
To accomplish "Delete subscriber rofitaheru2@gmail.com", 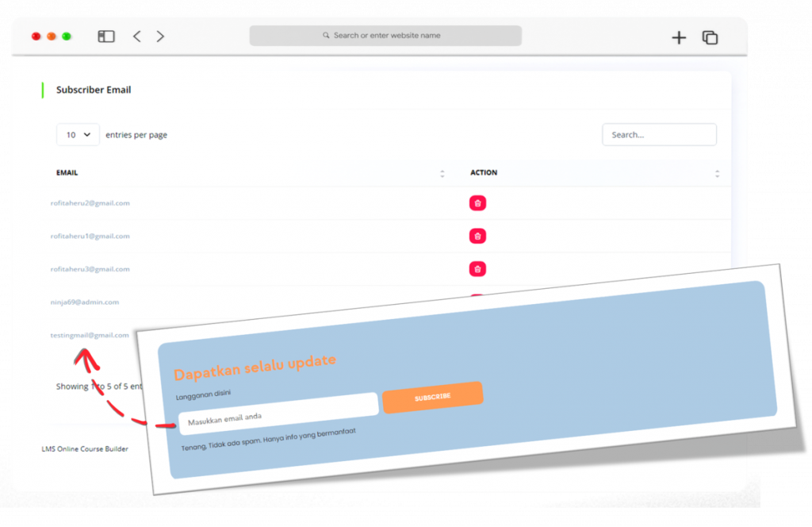I will click(477, 203).
